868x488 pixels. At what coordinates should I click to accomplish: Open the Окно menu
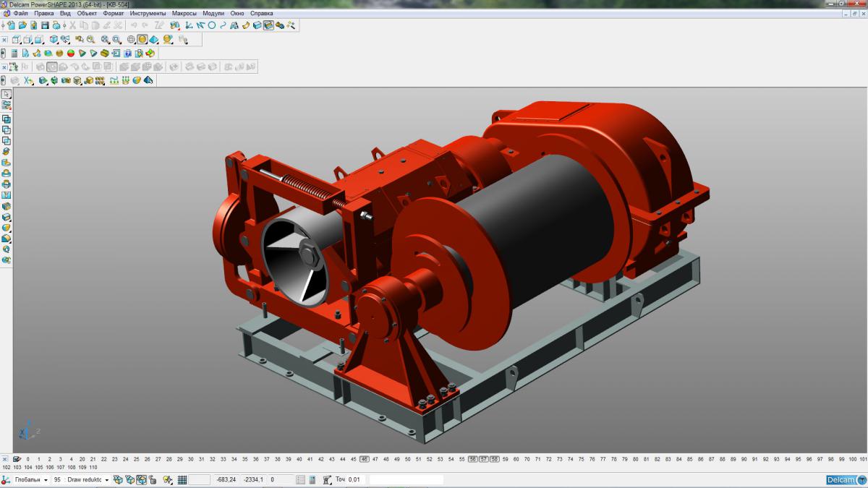[x=237, y=13]
